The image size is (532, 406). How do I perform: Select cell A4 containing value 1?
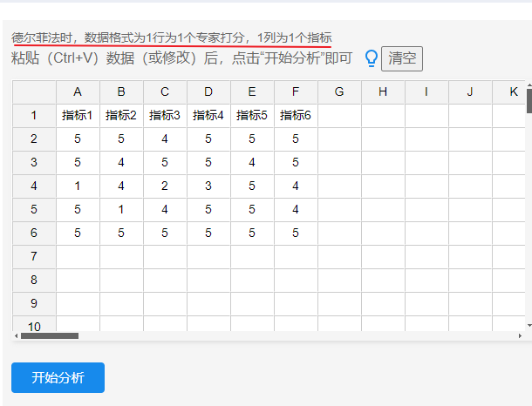[78, 186]
